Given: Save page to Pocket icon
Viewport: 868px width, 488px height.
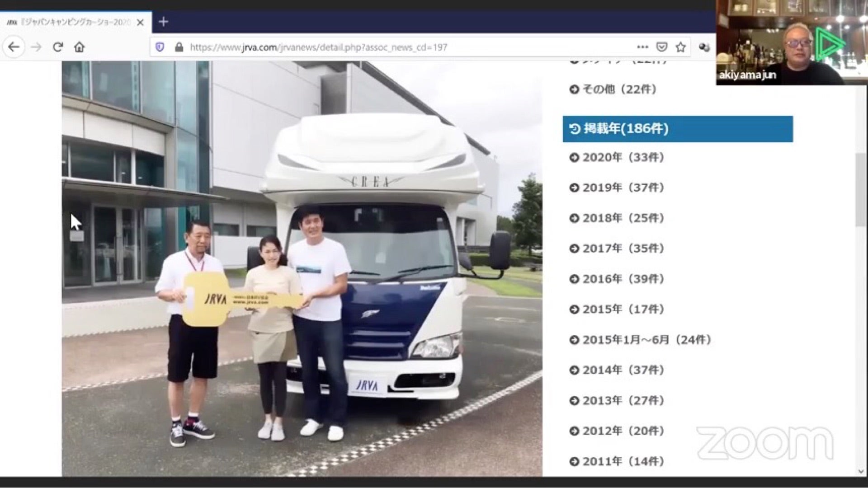Looking at the screenshot, I should pos(661,47).
